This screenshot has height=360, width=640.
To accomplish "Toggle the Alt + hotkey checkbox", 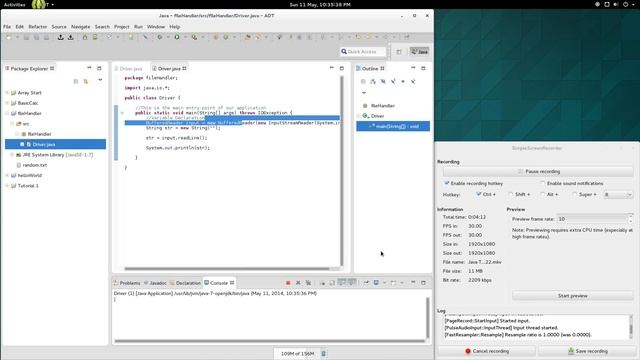I will coord(542,194).
